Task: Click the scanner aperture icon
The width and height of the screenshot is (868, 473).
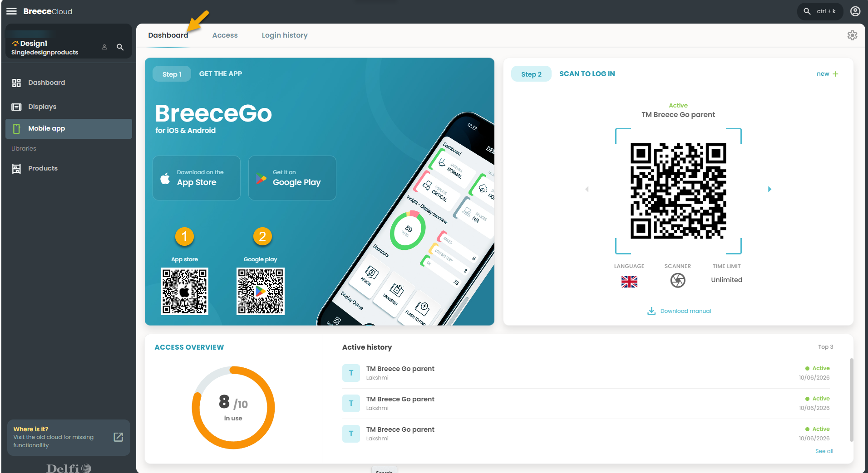Action: (678, 280)
